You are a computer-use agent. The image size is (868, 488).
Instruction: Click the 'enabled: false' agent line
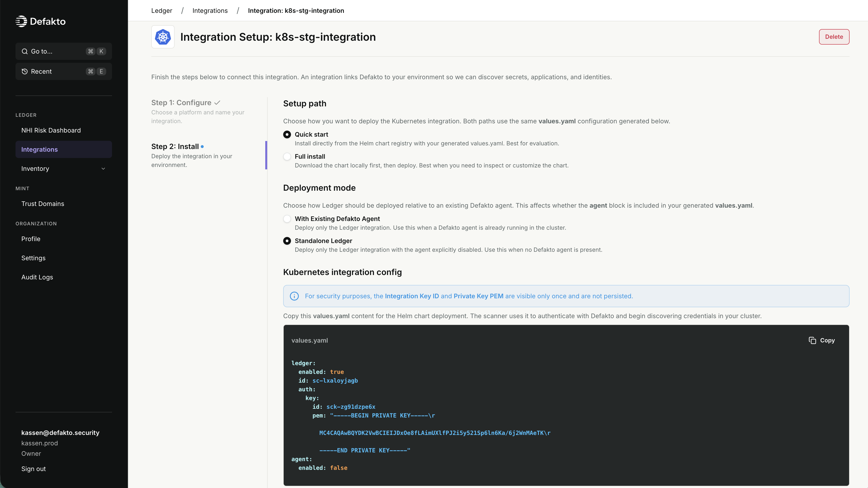click(x=322, y=468)
